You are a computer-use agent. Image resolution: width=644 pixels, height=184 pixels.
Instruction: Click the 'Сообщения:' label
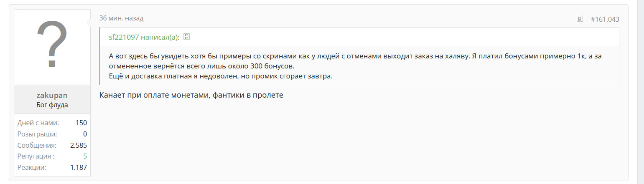37,145
